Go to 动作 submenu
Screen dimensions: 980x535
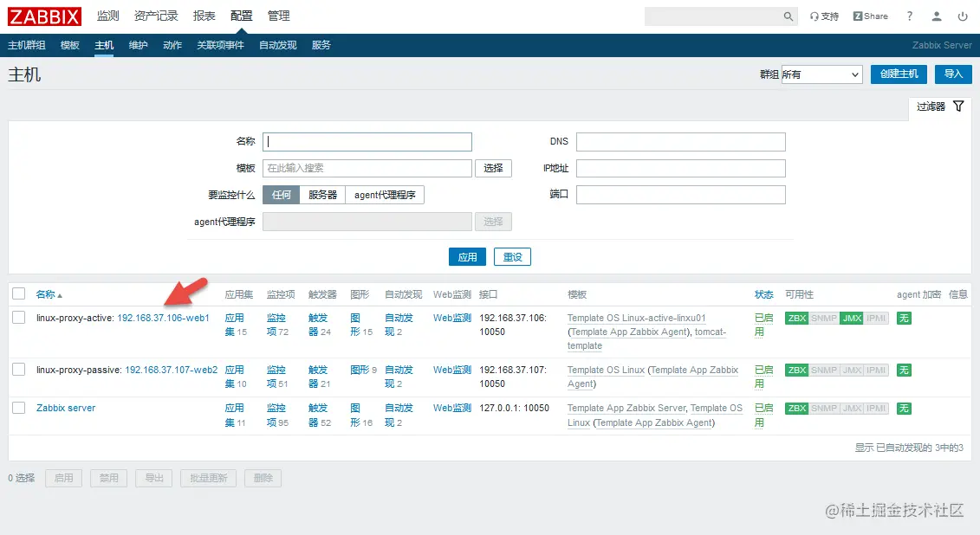tap(172, 45)
